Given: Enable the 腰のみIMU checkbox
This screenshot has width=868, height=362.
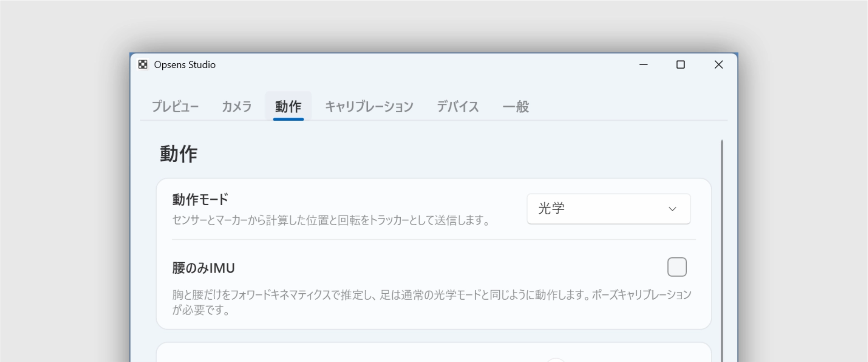Looking at the screenshot, I should 677,267.
